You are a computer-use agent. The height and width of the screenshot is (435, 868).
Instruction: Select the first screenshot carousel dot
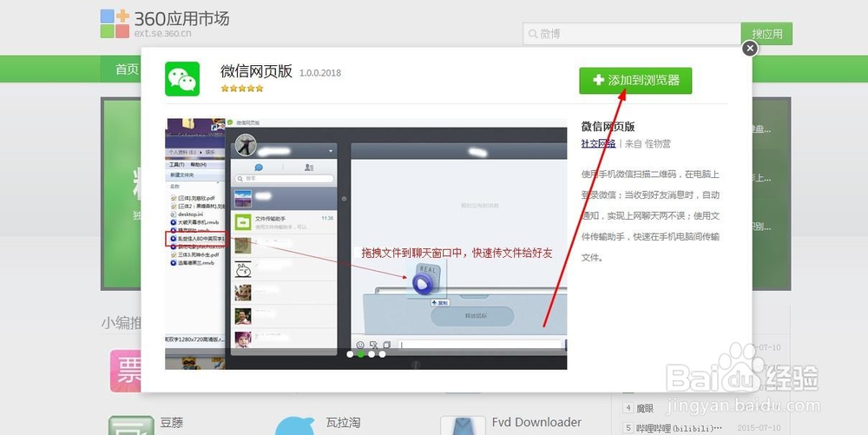[350, 354]
